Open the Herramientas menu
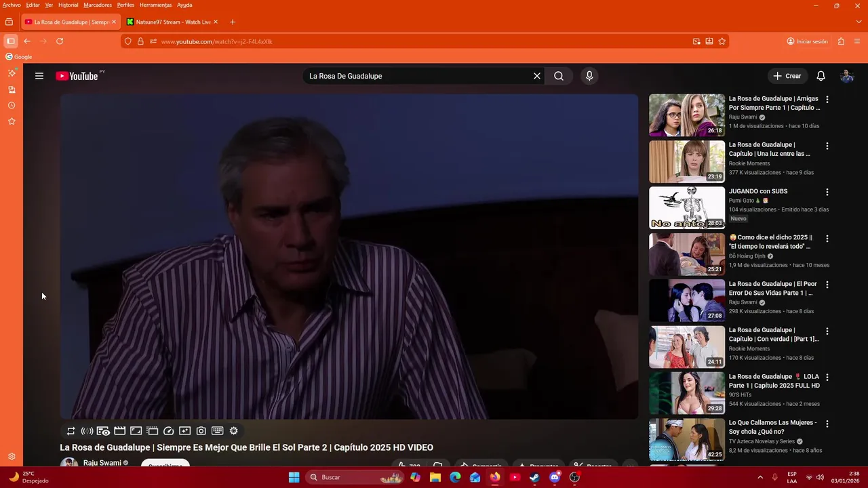 tap(155, 5)
